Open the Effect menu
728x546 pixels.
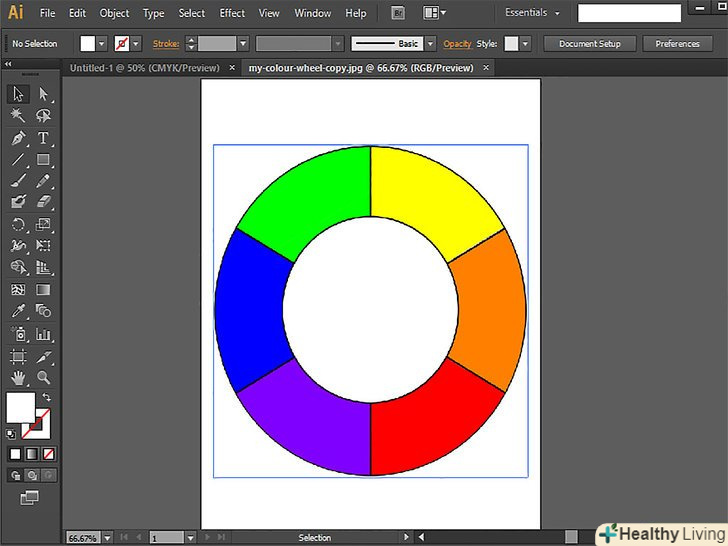pos(232,13)
